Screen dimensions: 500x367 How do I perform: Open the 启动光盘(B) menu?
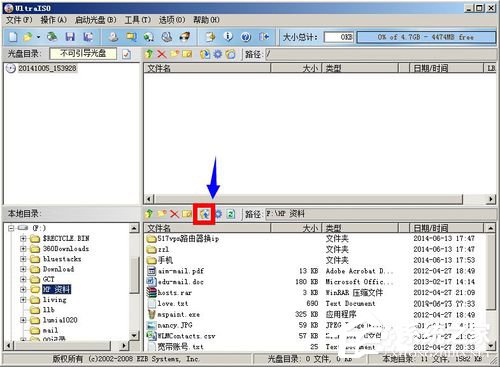point(95,20)
